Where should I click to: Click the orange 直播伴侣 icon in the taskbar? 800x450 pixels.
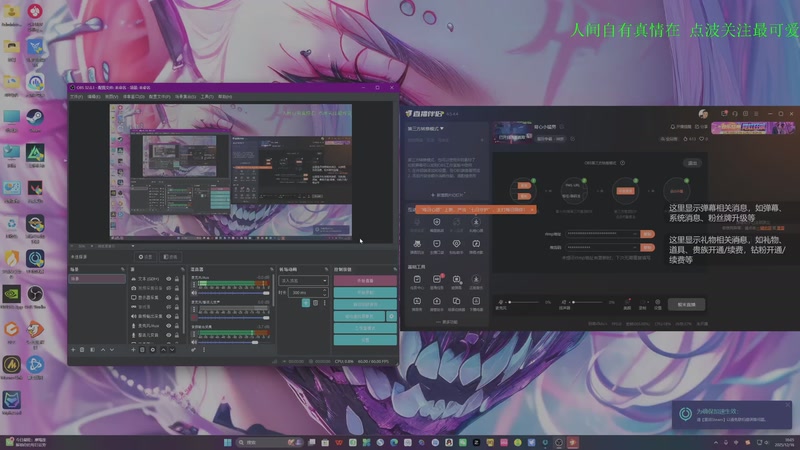pyautogui.click(x=573, y=442)
